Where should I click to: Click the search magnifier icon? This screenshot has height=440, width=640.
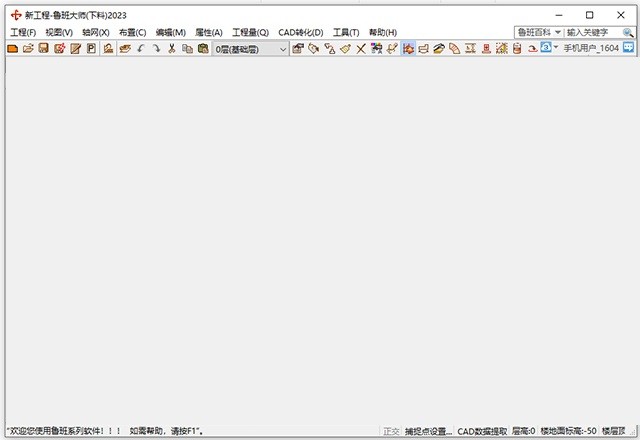pos(628,33)
